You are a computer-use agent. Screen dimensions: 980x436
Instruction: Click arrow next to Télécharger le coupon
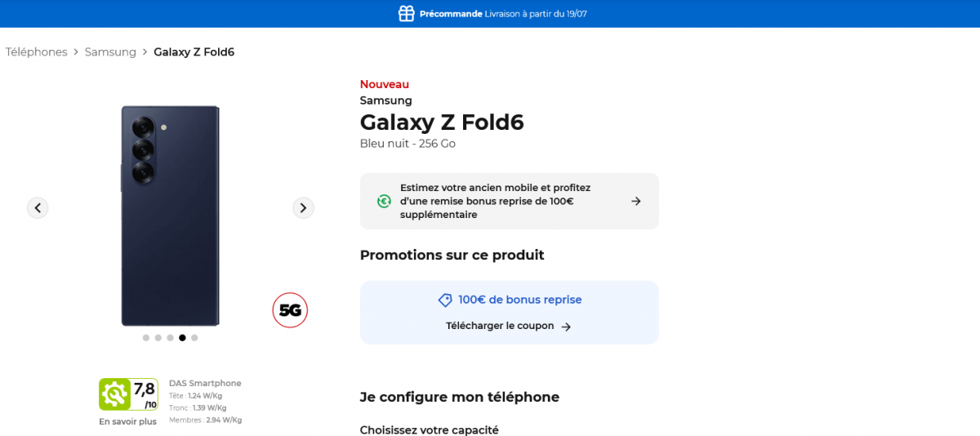pos(566,327)
